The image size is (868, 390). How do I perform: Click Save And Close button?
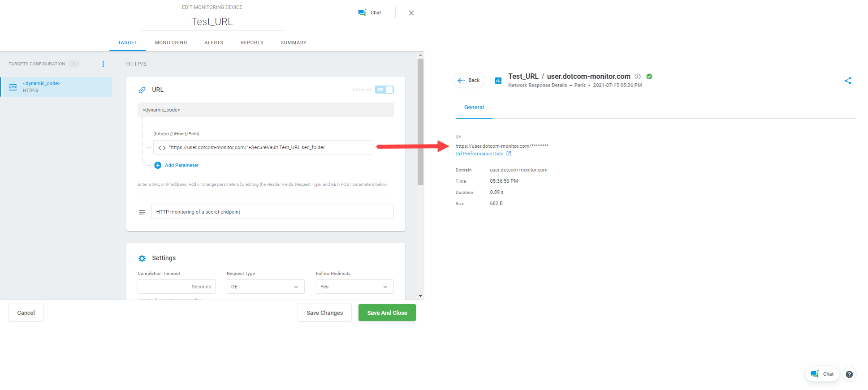(x=387, y=313)
